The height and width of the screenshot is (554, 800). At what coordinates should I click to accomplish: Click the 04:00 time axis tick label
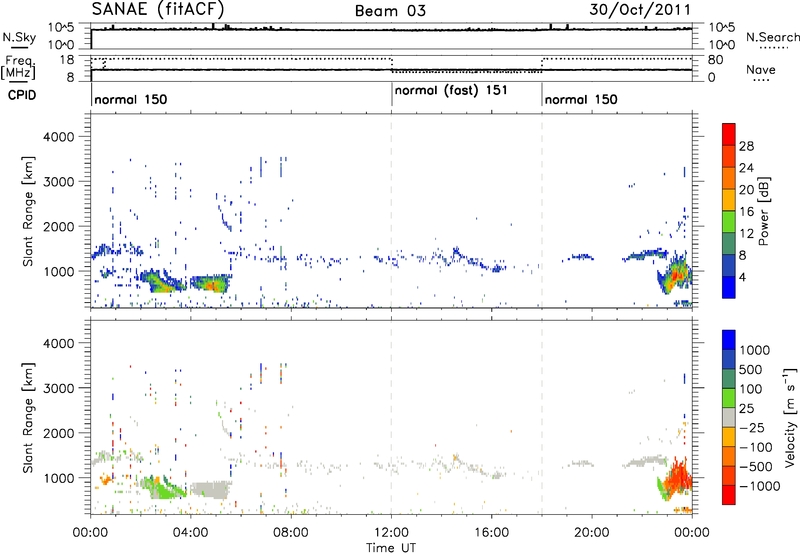coord(191,532)
